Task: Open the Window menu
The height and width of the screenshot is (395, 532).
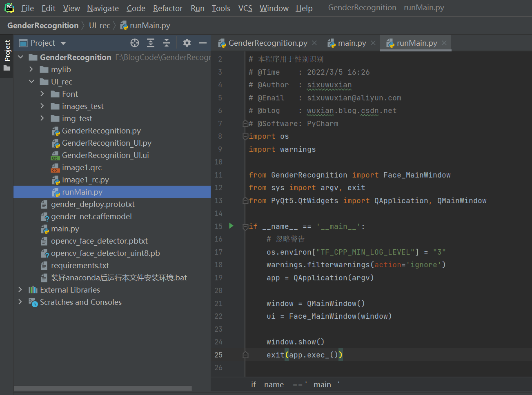Action: pos(274,8)
